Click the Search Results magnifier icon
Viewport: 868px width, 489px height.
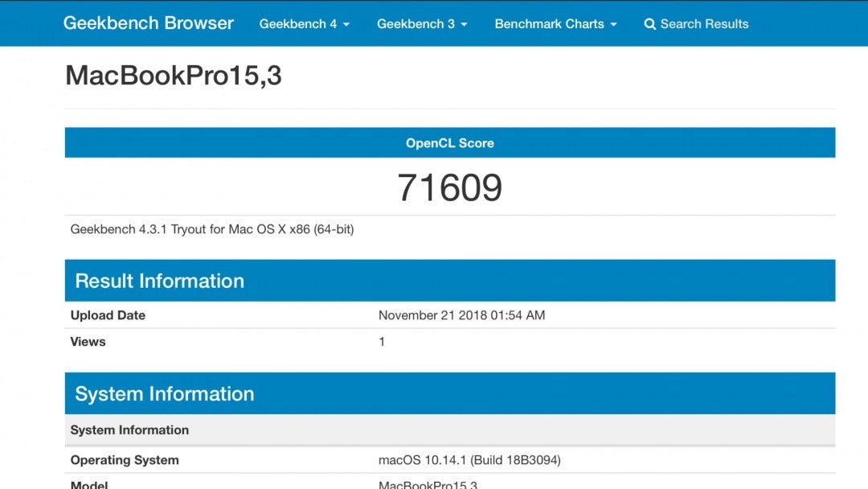(650, 24)
